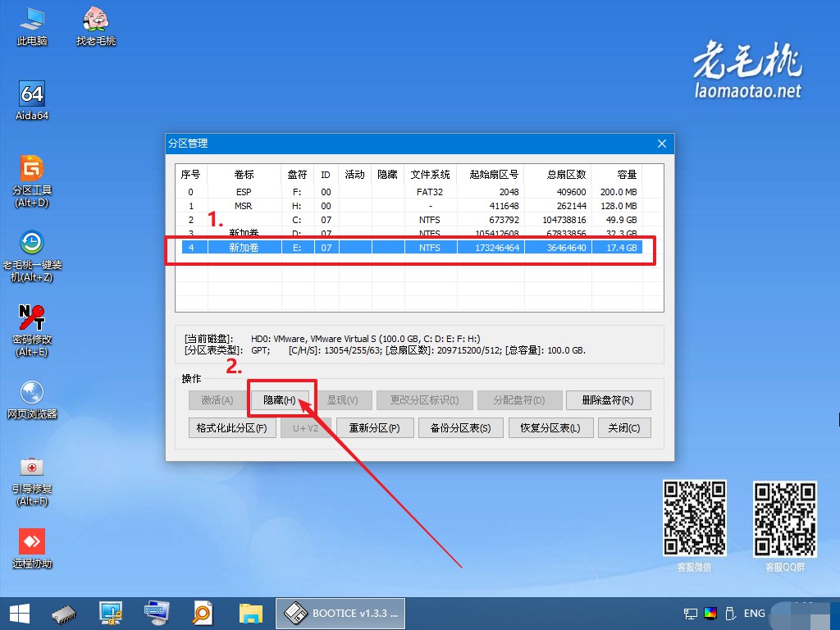
Task: Open 远程协助 desktop icon
Action: [32, 548]
